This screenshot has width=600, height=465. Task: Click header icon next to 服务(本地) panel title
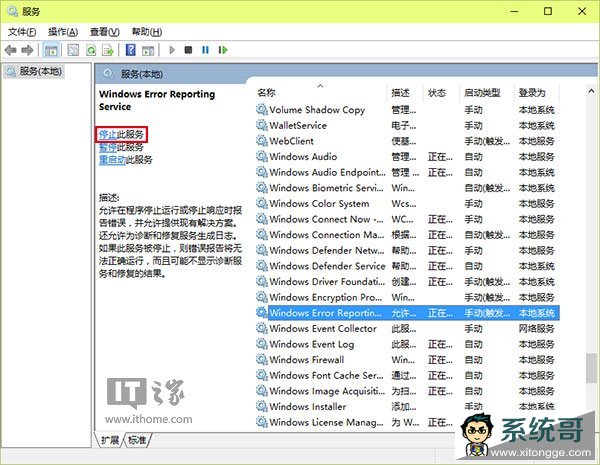coord(108,73)
